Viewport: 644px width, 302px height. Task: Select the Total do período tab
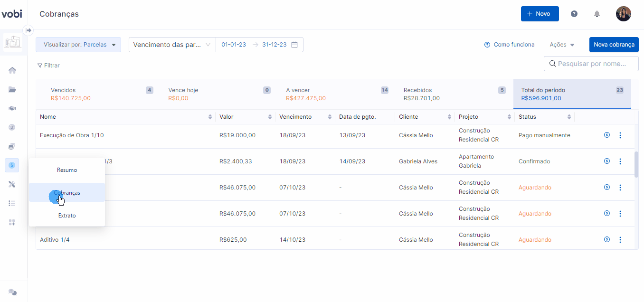(x=572, y=94)
